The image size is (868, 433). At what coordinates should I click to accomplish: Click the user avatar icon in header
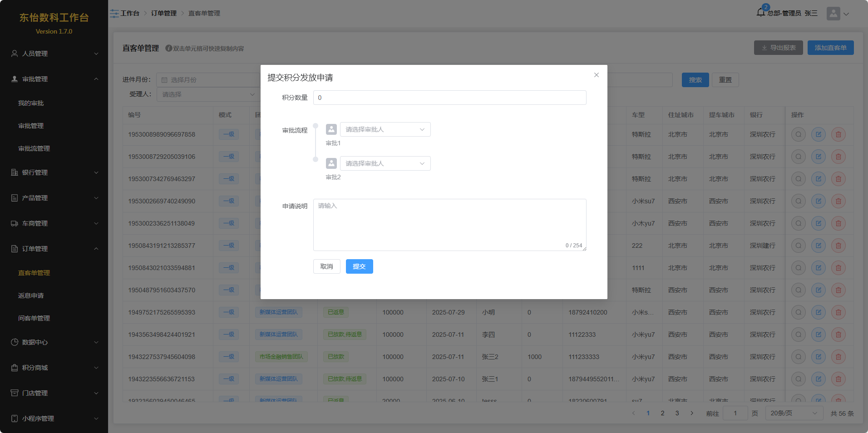pyautogui.click(x=833, y=14)
